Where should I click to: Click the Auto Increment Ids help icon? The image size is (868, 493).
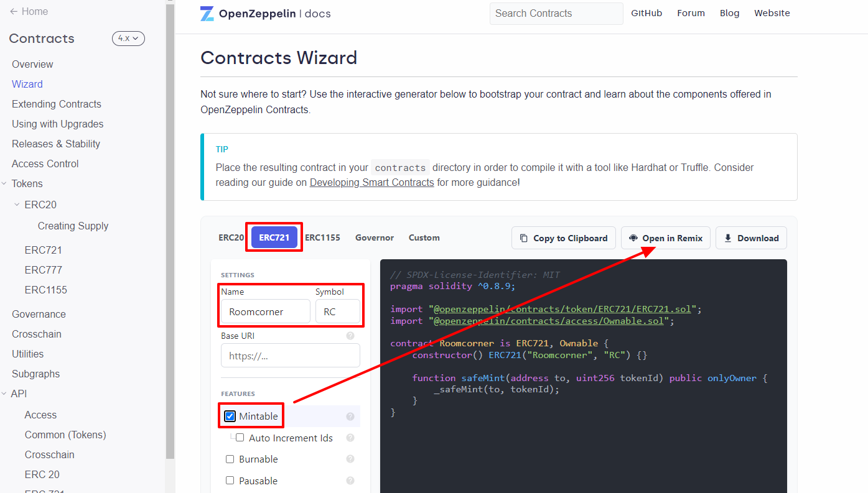click(350, 438)
